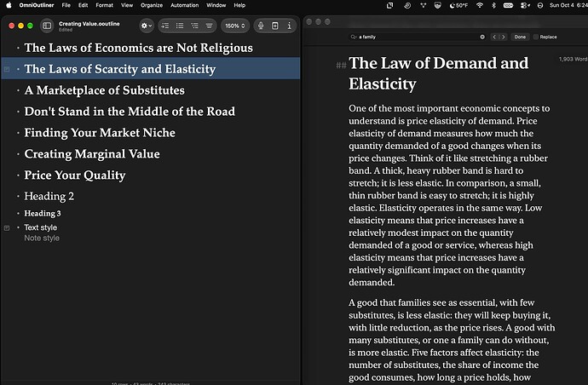Viewport: 588px width, 385px height.
Task: Click the note icon beside Text style row
Action: tap(7, 228)
